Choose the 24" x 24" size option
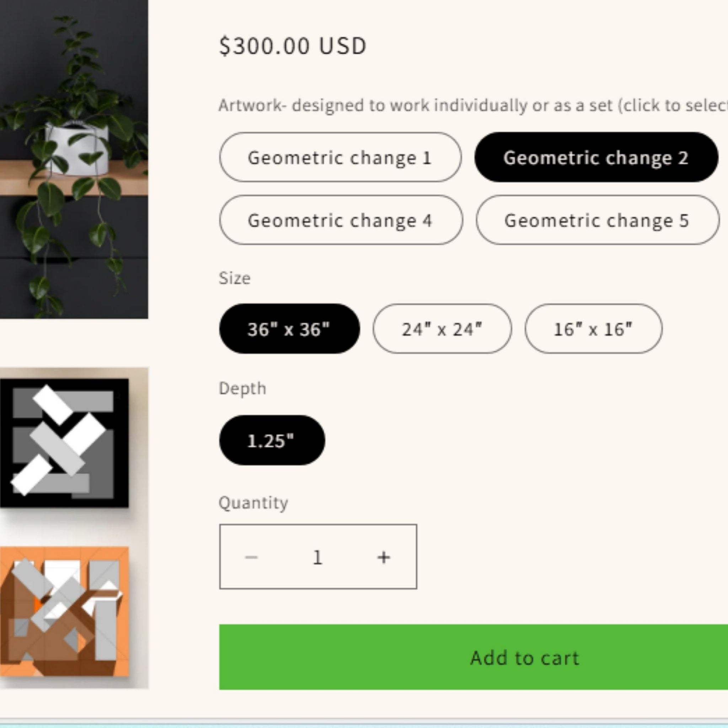 pos(442,328)
